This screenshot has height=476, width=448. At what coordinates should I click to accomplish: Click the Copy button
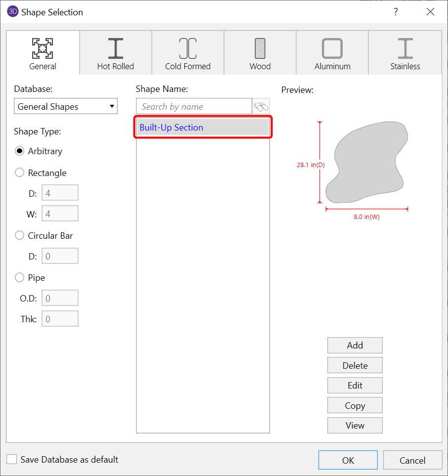click(355, 405)
